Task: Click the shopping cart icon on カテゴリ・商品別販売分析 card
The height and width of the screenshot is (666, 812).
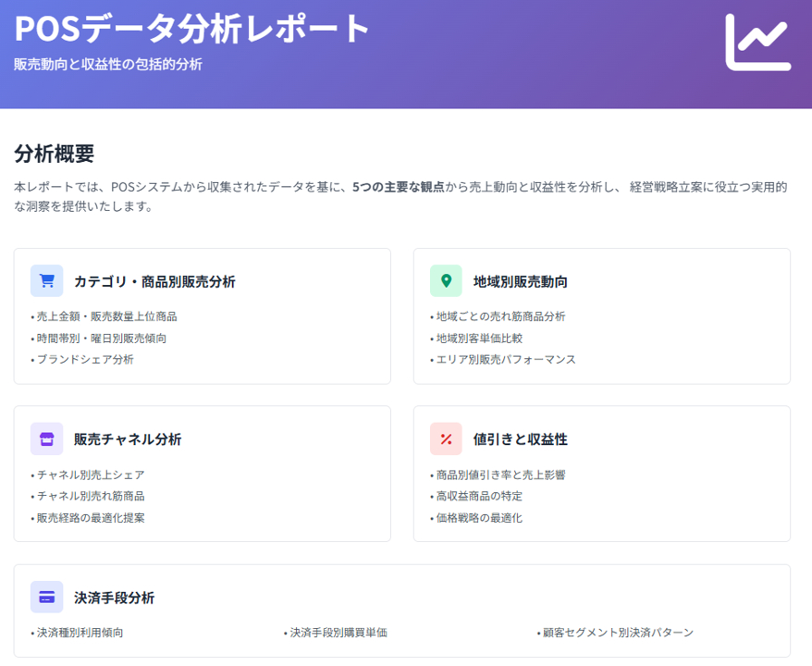Action: click(46, 279)
